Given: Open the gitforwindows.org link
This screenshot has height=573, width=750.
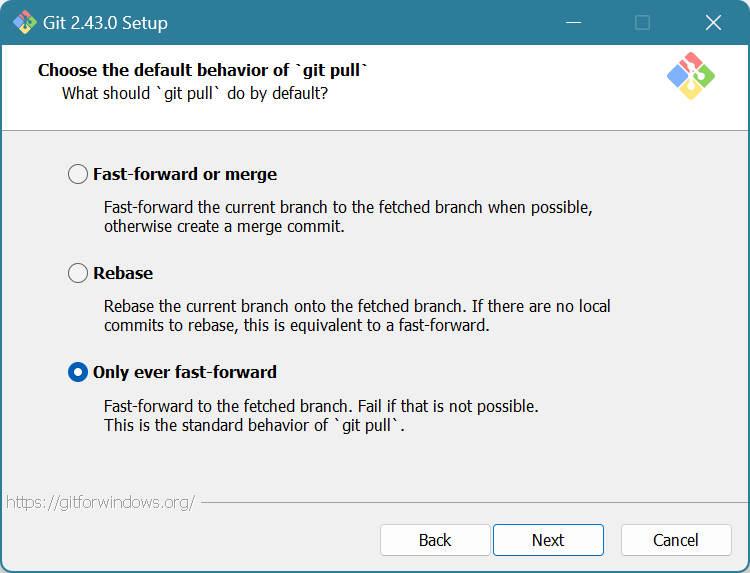Looking at the screenshot, I should 100,502.
